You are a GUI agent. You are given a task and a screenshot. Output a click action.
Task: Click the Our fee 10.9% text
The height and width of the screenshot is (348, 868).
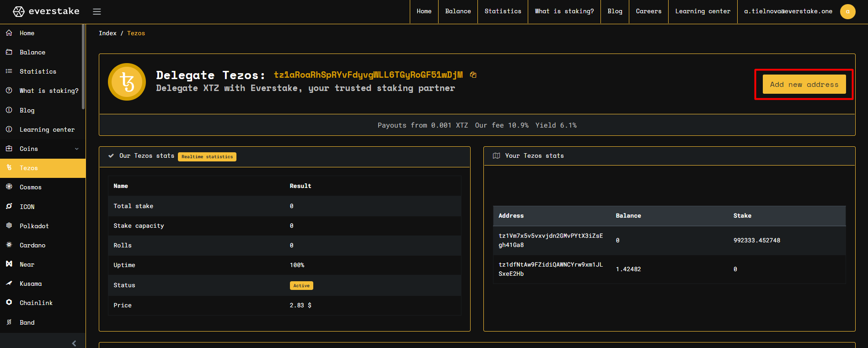point(502,125)
